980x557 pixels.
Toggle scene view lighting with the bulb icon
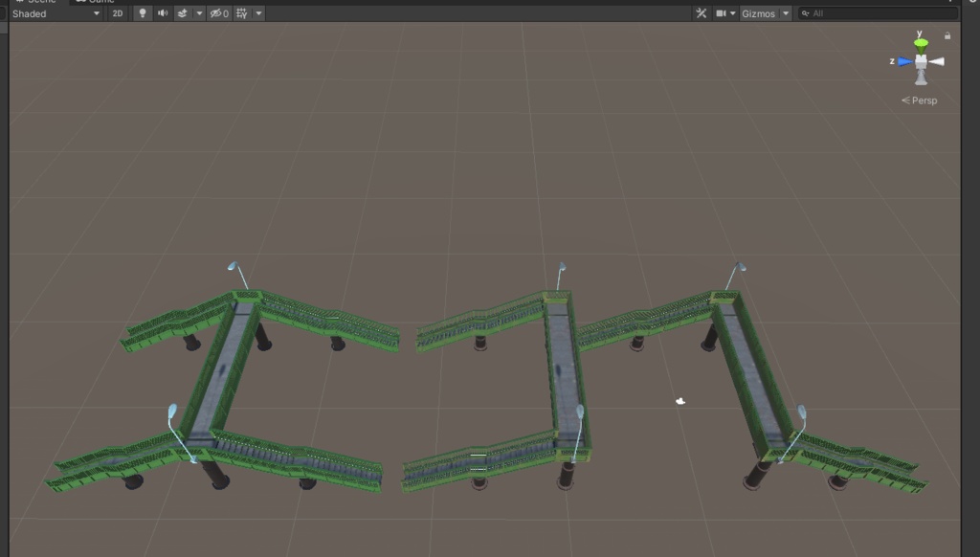pos(142,13)
